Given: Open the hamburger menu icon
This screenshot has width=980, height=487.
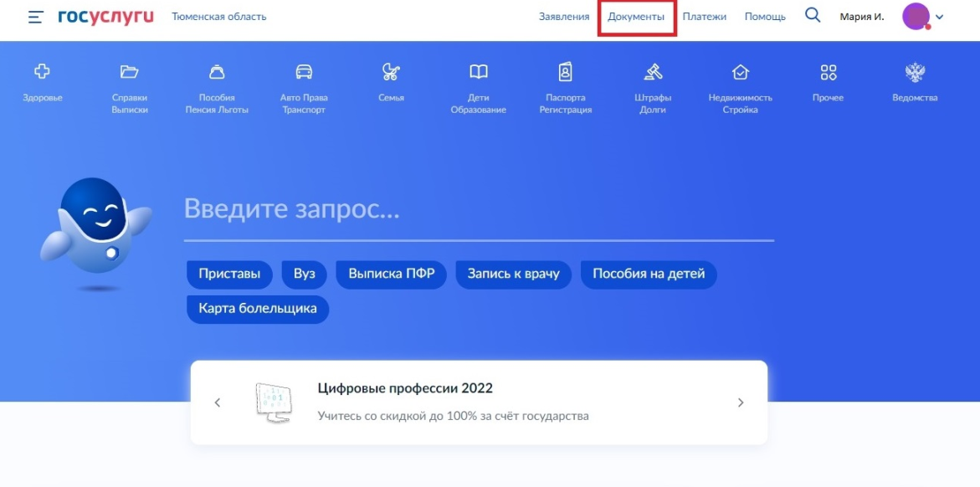Looking at the screenshot, I should [36, 17].
